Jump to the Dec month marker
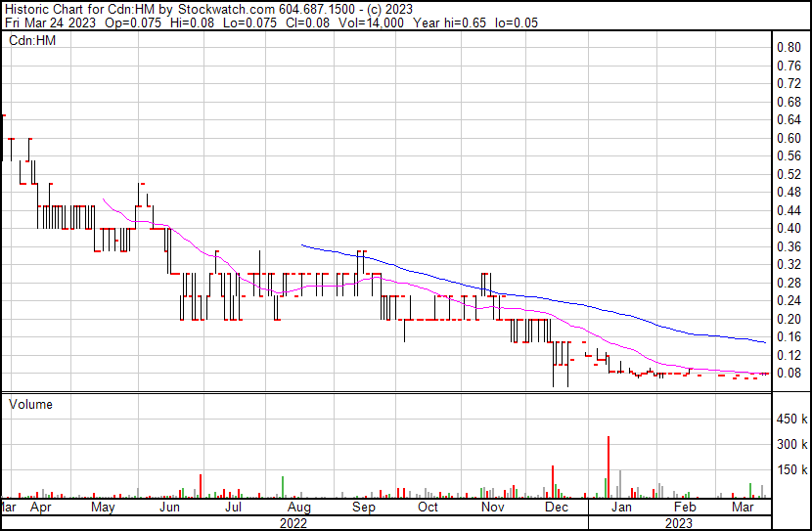Screen dimensions: 812x531 pyautogui.click(x=556, y=509)
